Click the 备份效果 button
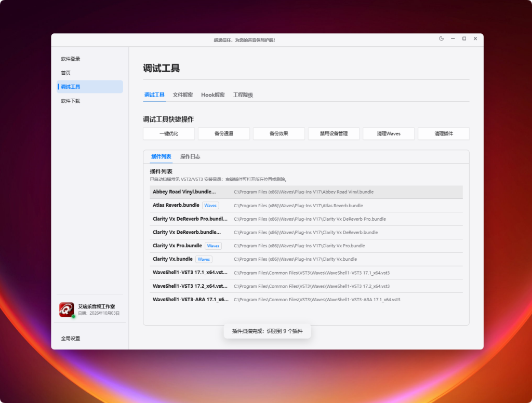 [279, 133]
